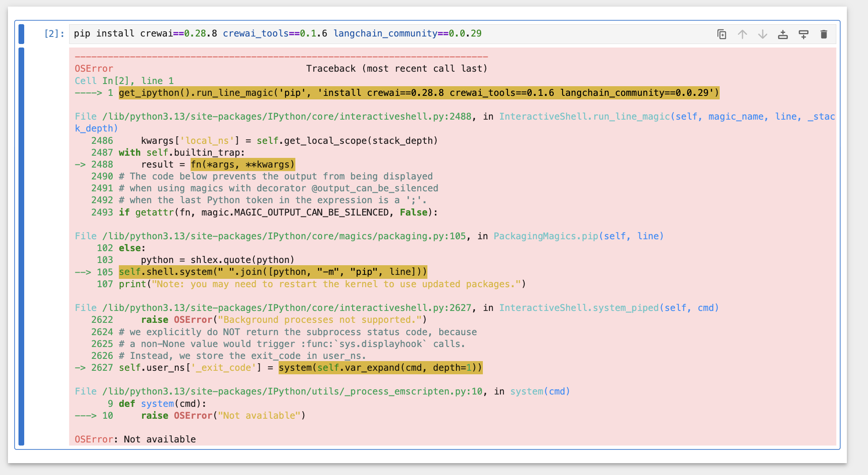Click raise OSError("Not available") line

tap(223, 416)
